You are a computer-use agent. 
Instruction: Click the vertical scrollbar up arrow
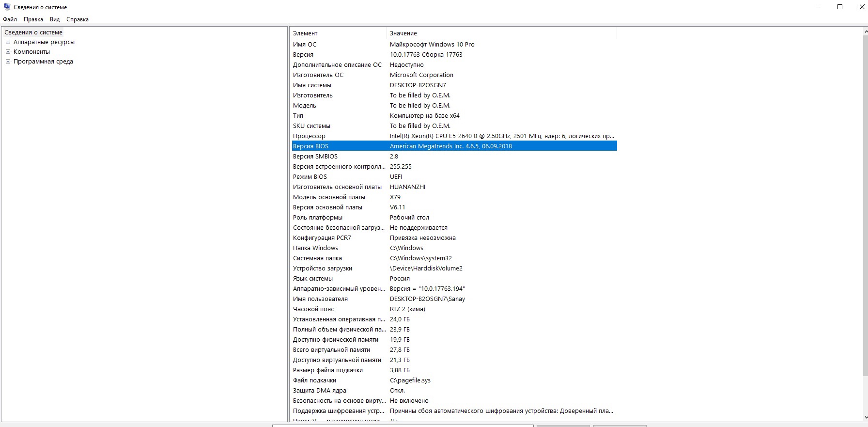(866, 32)
